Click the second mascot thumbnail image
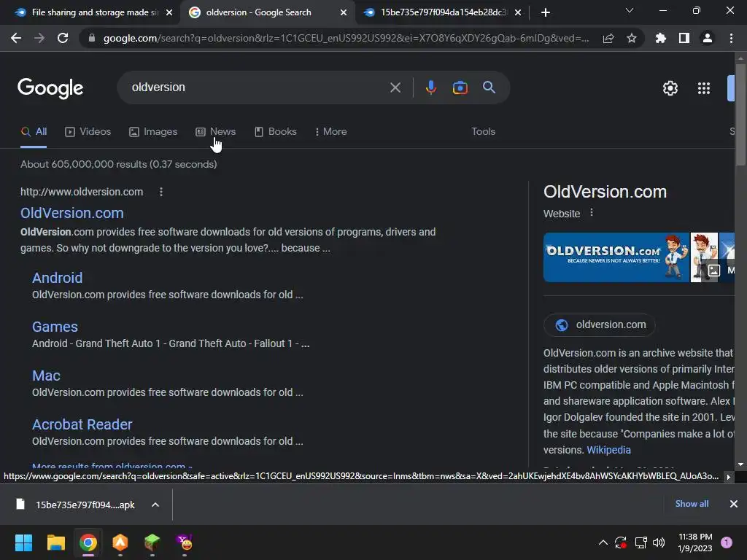This screenshot has height=560, width=747. [704, 257]
